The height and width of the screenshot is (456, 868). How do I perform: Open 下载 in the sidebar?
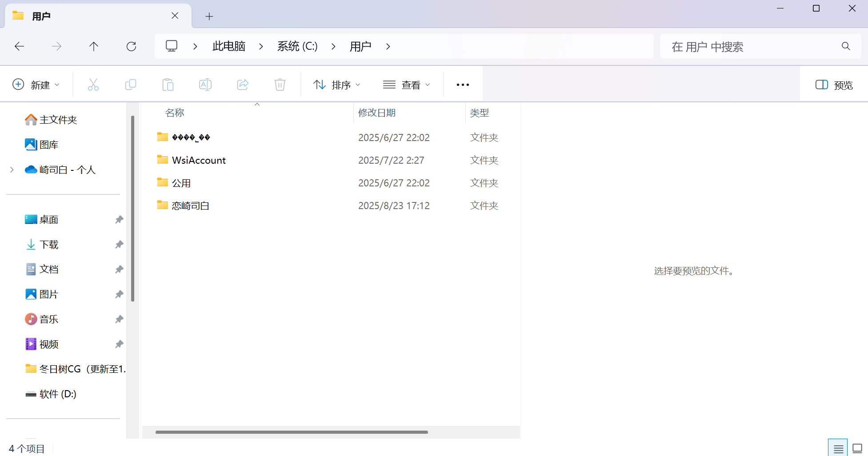[42, 244]
